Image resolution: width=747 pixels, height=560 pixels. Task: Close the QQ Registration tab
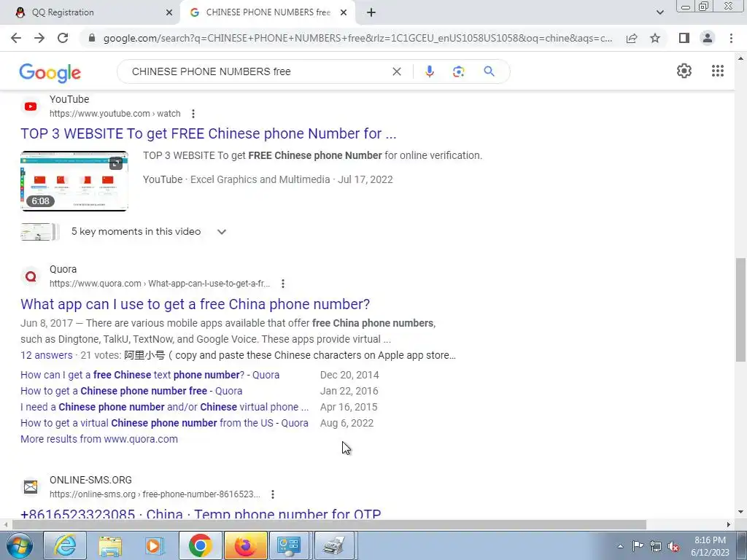[169, 12]
